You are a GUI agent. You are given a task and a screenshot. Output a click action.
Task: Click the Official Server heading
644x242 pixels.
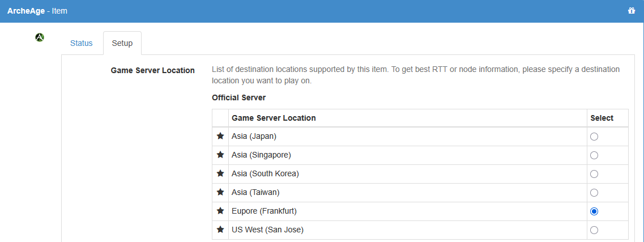click(x=239, y=98)
